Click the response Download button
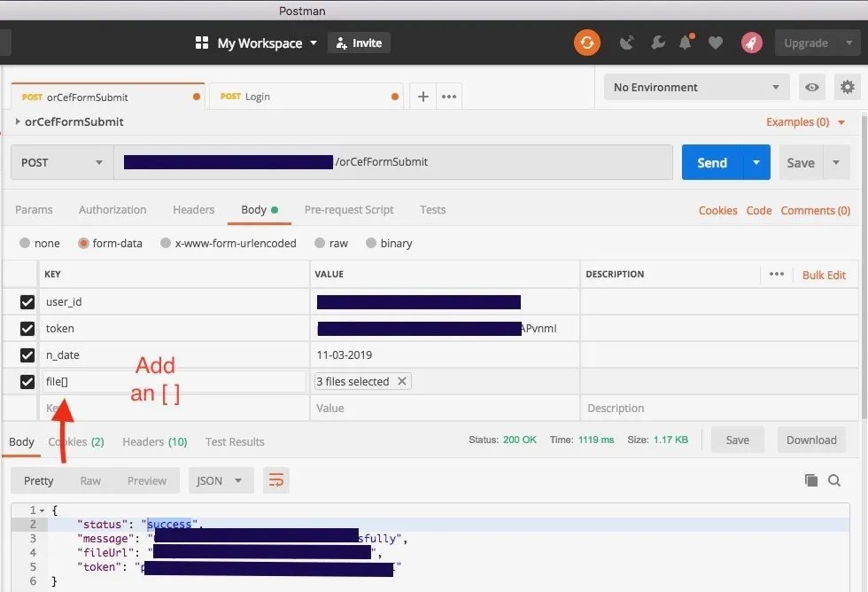Screen dimensions: 868x592 coord(811,440)
